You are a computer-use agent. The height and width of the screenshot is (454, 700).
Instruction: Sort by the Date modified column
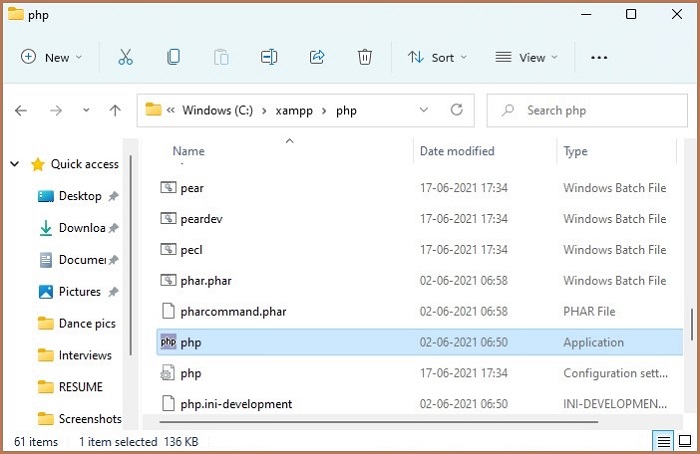pos(457,151)
